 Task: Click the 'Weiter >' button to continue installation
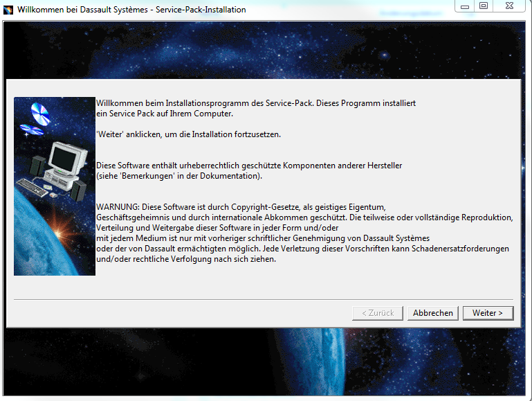(x=488, y=313)
